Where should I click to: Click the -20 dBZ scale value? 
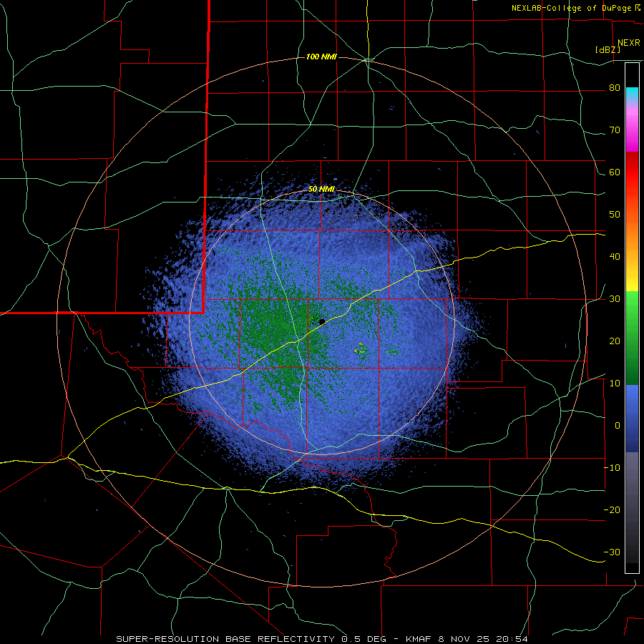tap(612, 510)
